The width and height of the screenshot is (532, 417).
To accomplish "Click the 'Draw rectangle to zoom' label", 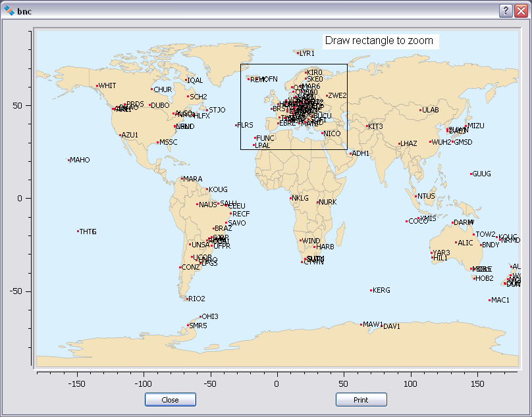I will pyautogui.click(x=379, y=41).
